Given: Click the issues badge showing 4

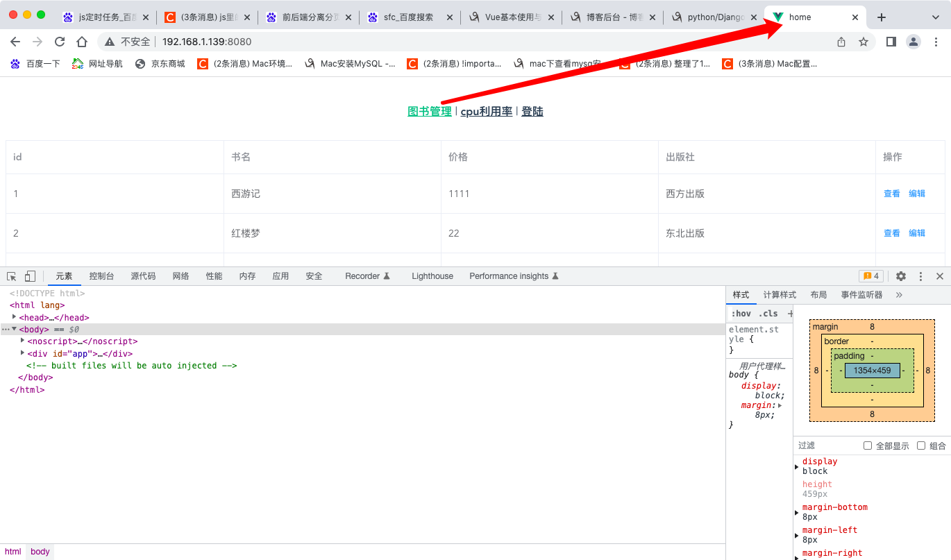Looking at the screenshot, I should pos(871,276).
